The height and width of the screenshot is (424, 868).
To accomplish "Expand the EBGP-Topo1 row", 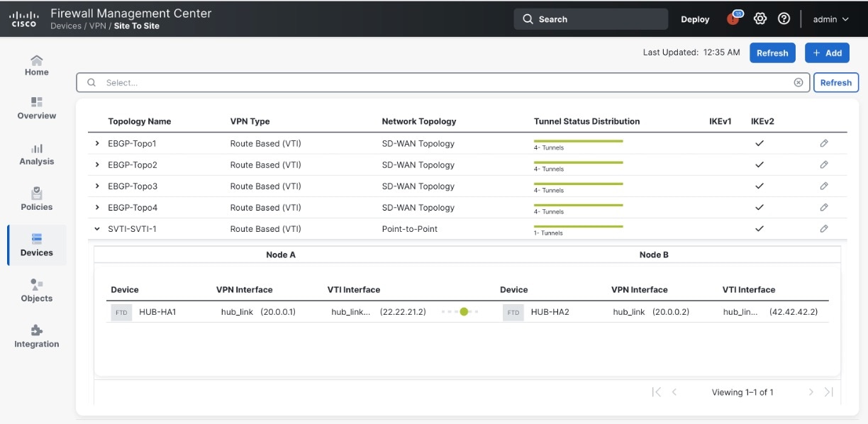I will point(97,143).
